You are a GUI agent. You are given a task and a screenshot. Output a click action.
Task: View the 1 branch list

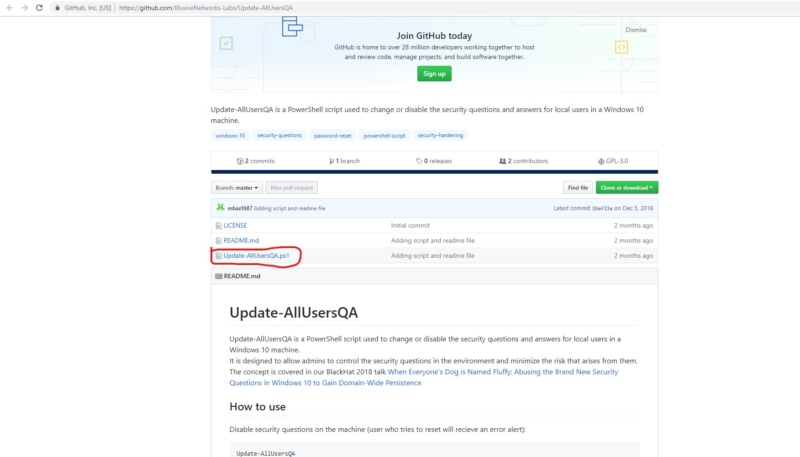tap(344, 161)
